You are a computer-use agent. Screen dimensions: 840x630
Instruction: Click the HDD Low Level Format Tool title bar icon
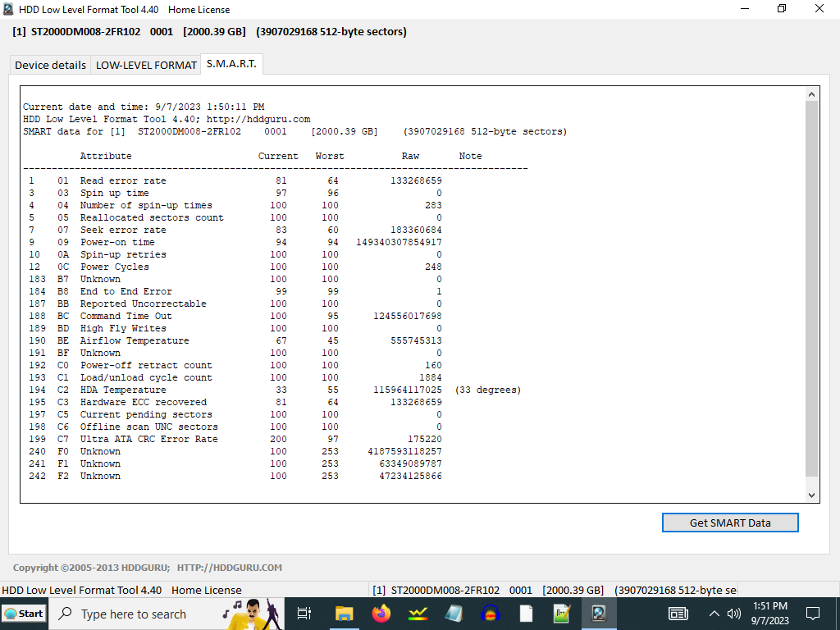tap(8, 9)
